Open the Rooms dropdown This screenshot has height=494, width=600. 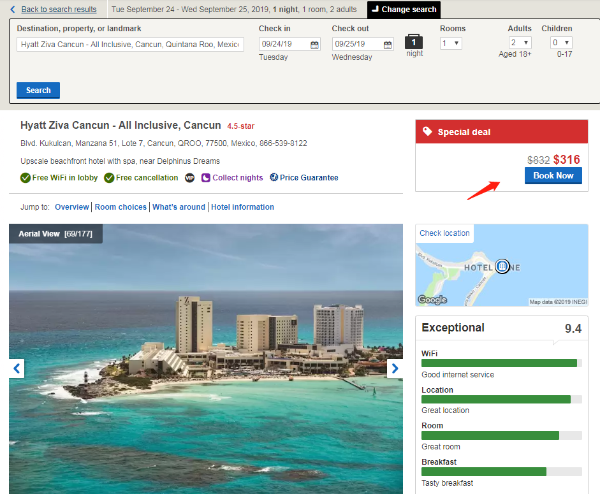click(451, 43)
